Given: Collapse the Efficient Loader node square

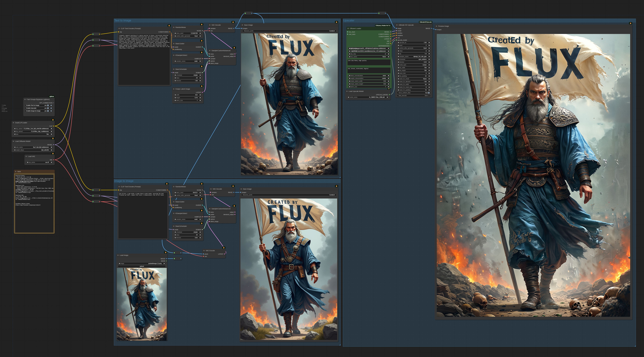Looking at the screenshot, I should [348, 28].
